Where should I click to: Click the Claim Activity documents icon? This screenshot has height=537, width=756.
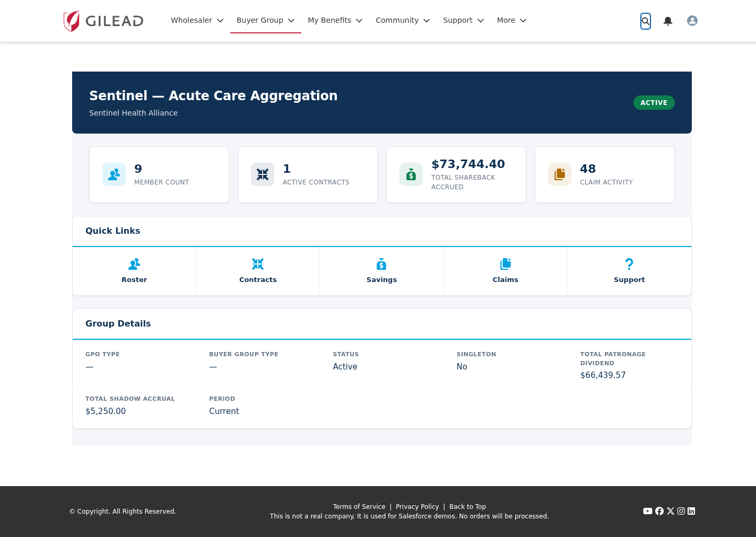click(x=560, y=174)
